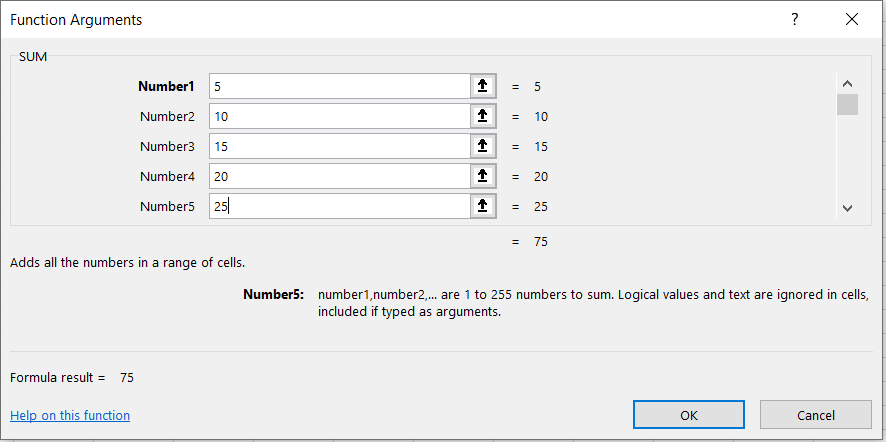886x442 pixels.
Task: Click the collapse dialog icon for Number1
Action: (x=483, y=86)
